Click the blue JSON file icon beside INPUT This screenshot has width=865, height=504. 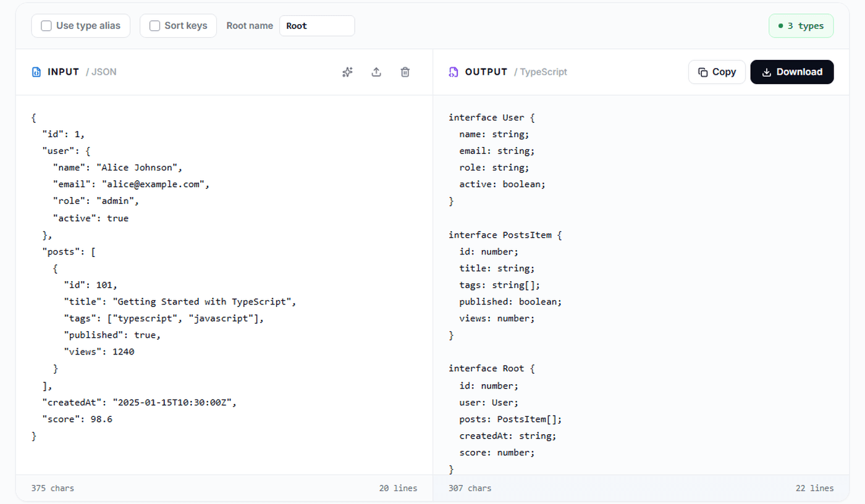coord(36,72)
